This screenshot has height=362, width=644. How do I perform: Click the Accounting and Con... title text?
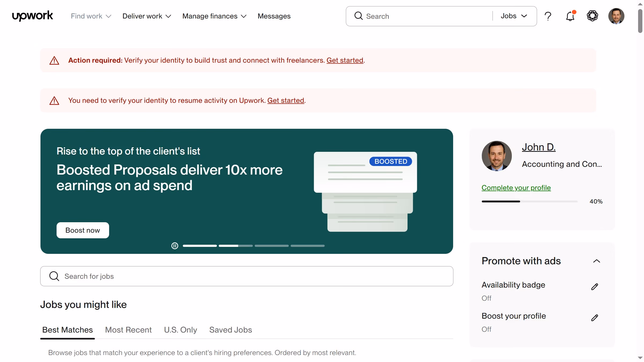[562, 164]
